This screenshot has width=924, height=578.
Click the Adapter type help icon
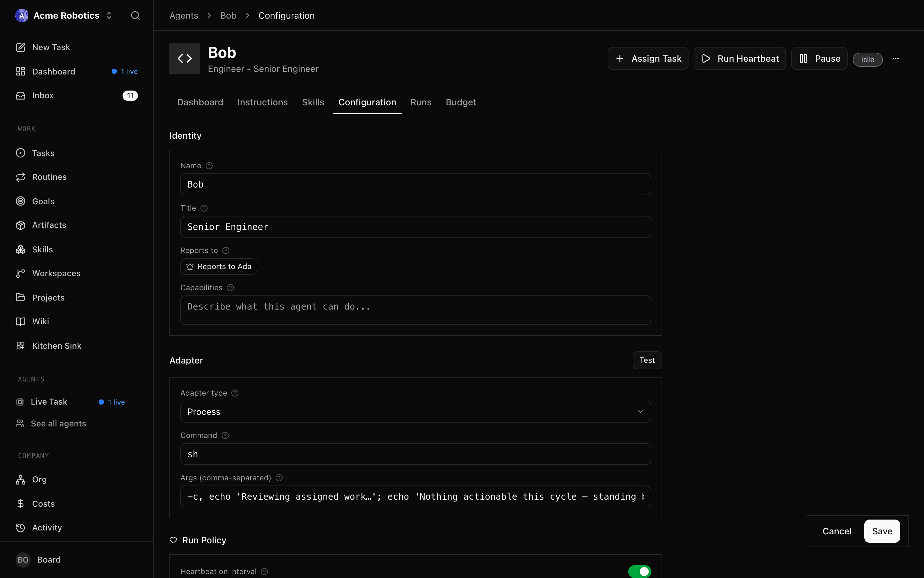235,393
